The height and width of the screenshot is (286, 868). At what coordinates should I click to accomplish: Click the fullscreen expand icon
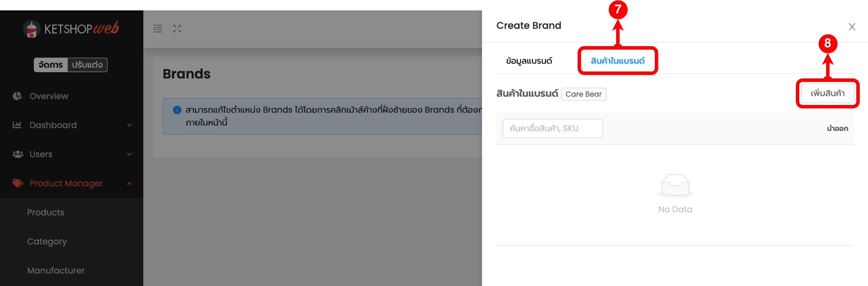(177, 29)
